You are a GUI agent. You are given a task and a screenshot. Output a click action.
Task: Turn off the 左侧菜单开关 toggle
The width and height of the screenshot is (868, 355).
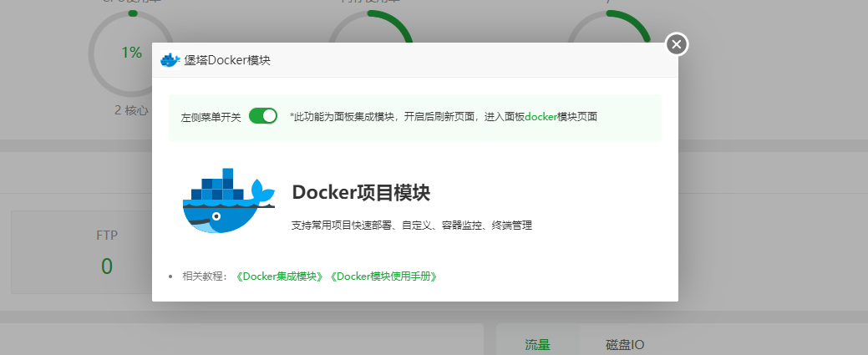263,116
